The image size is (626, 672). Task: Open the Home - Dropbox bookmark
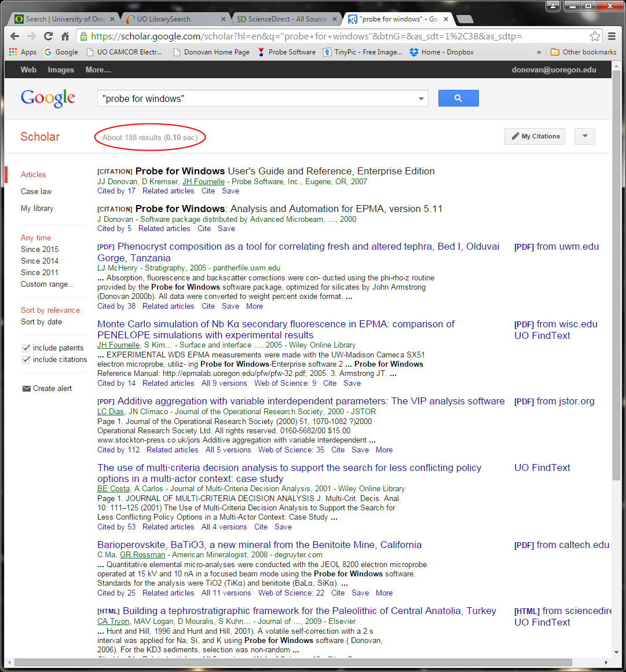point(441,52)
